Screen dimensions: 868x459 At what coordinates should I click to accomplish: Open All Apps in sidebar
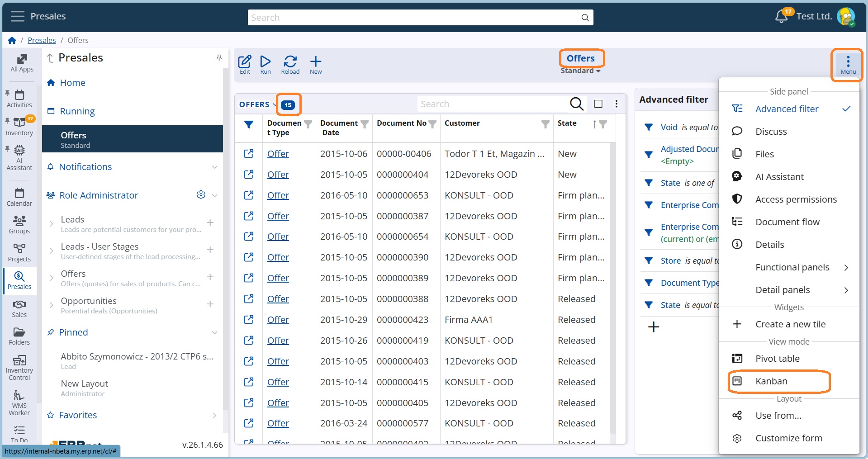coord(22,63)
